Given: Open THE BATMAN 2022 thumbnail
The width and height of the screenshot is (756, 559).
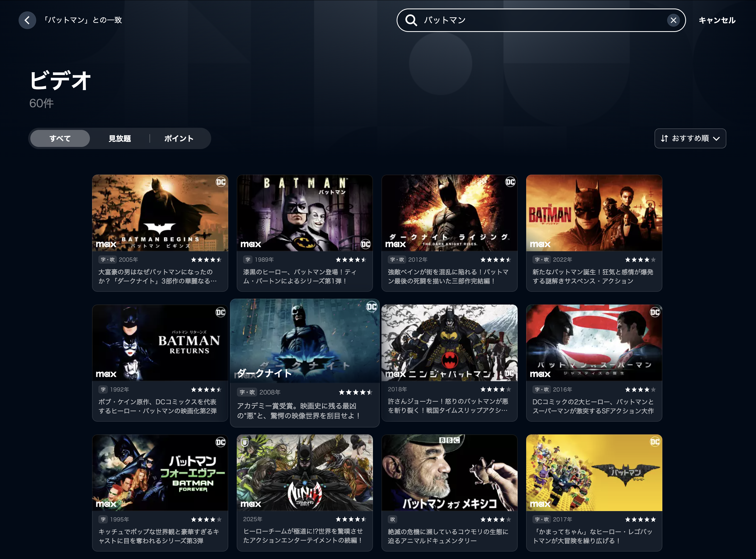Looking at the screenshot, I should [594, 213].
